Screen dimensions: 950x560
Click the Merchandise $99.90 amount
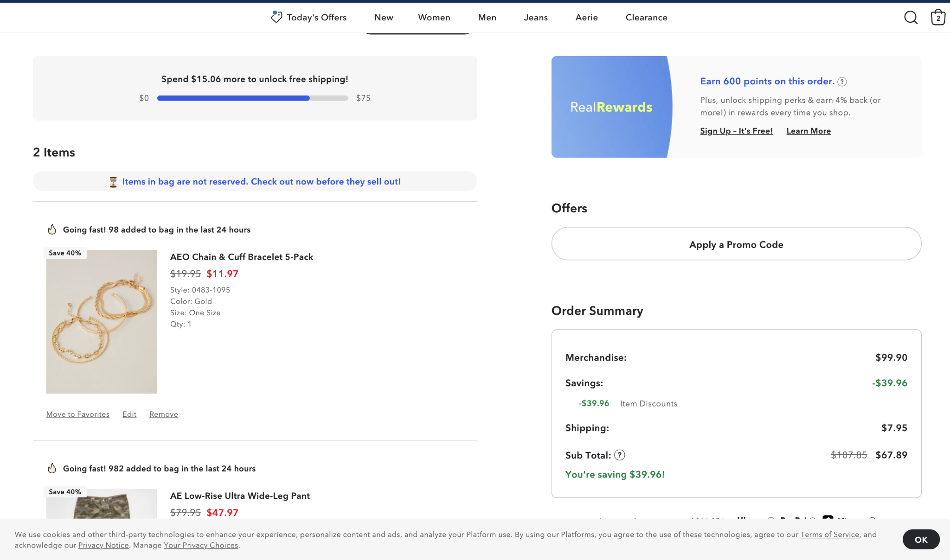click(x=891, y=357)
